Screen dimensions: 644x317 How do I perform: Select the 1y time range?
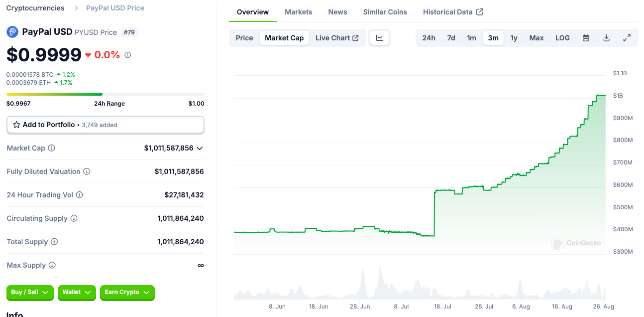tap(514, 38)
